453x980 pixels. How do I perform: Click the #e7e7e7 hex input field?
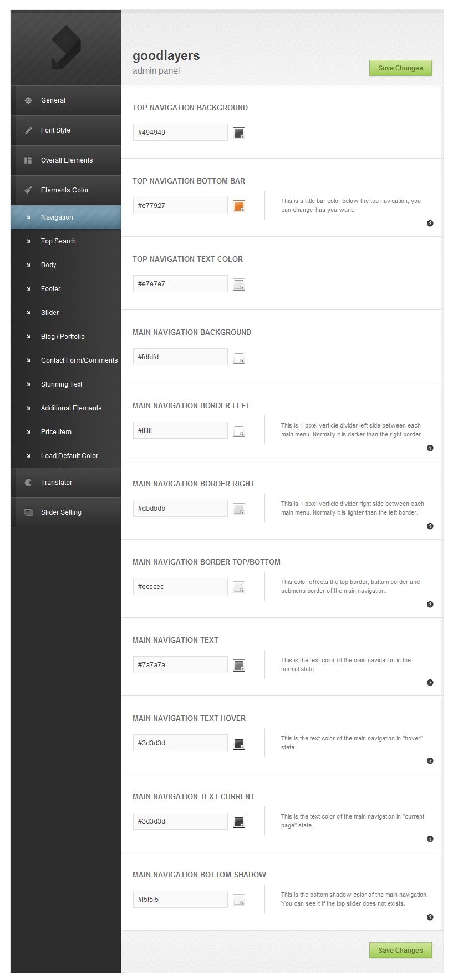pyautogui.click(x=180, y=284)
